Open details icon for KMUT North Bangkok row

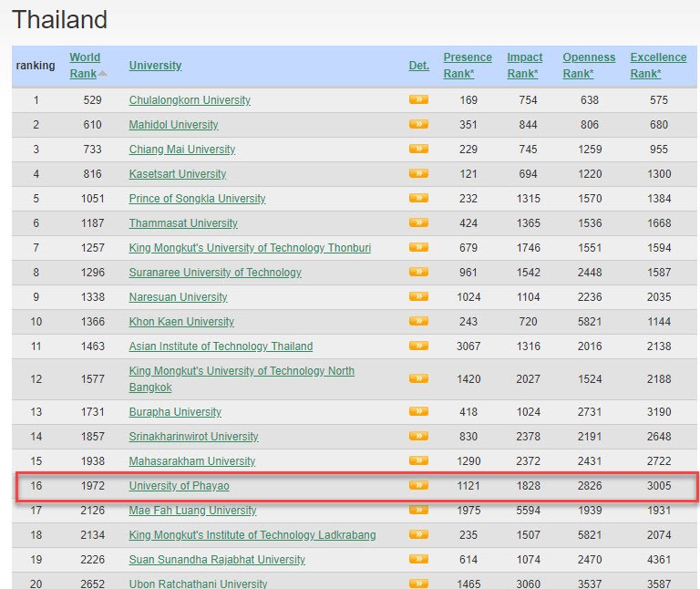click(418, 378)
